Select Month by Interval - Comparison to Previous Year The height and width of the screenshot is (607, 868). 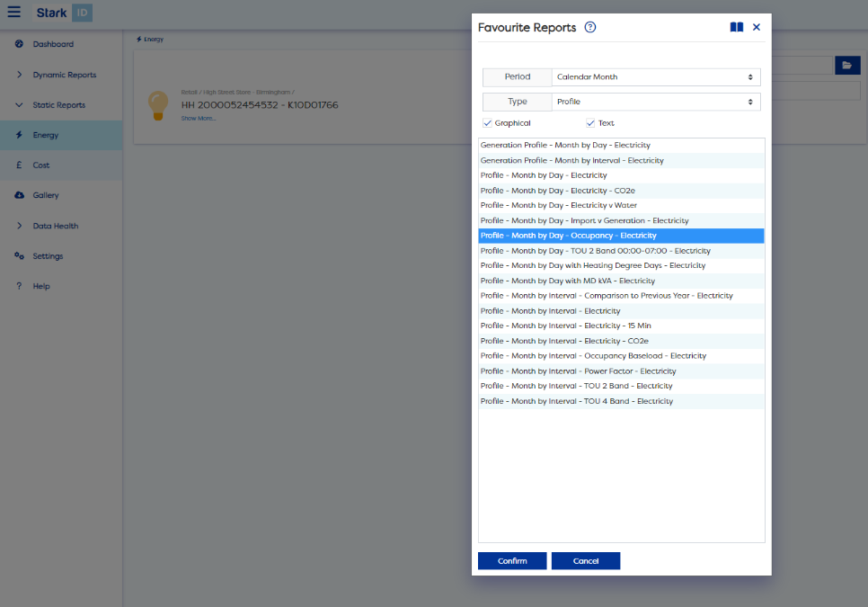pos(621,296)
